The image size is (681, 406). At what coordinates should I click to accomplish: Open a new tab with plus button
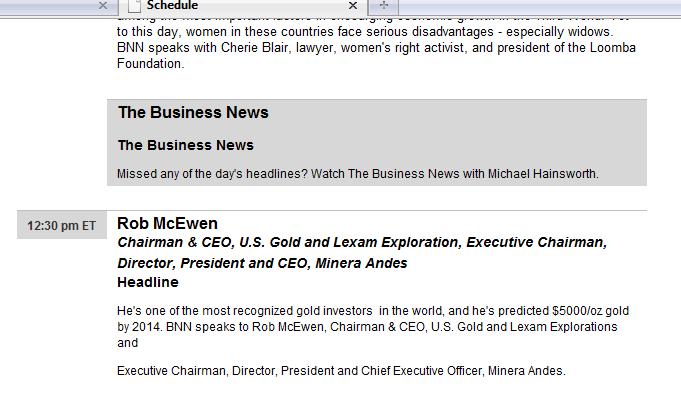(x=383, y=6)
